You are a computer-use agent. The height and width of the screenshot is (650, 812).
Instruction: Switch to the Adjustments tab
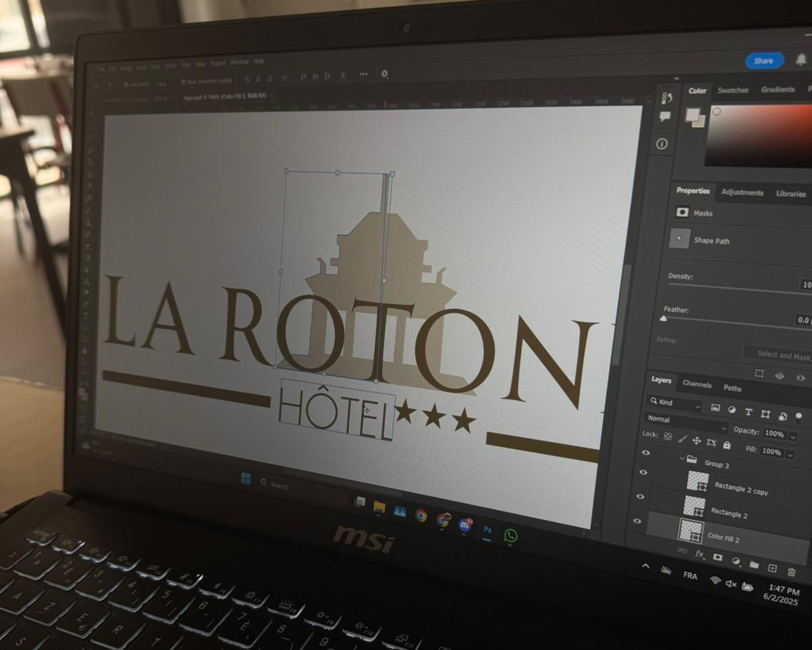tap(742, 192)
